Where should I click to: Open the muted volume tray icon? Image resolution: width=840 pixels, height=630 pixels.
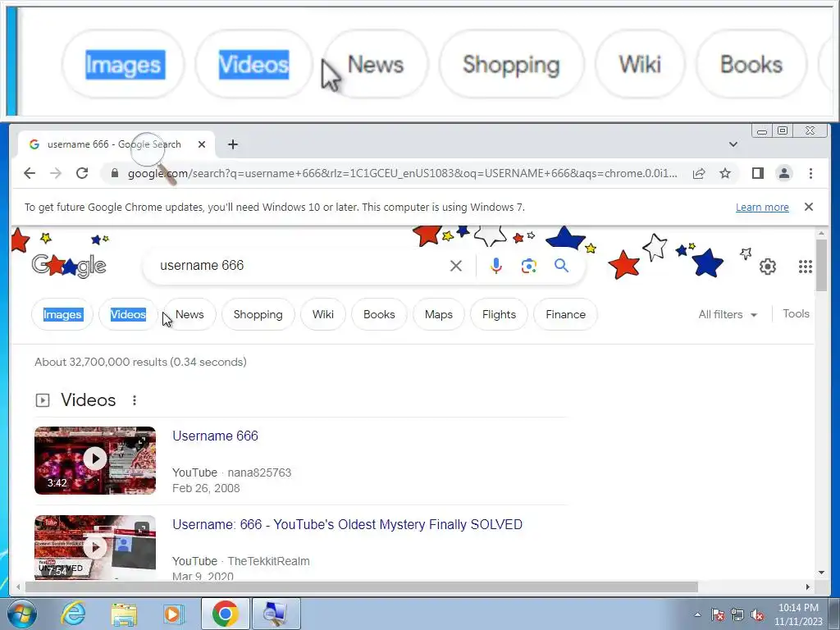coord(757,614)
